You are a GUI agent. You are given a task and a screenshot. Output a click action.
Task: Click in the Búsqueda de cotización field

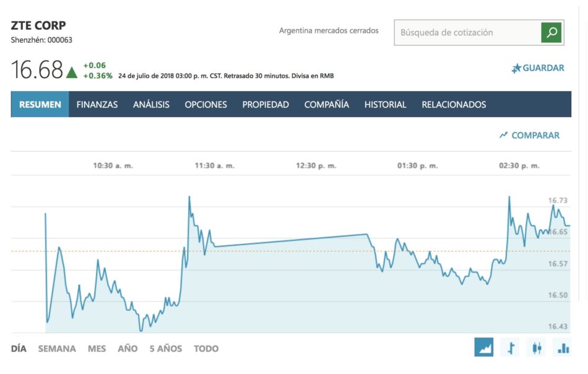[467, 32]
